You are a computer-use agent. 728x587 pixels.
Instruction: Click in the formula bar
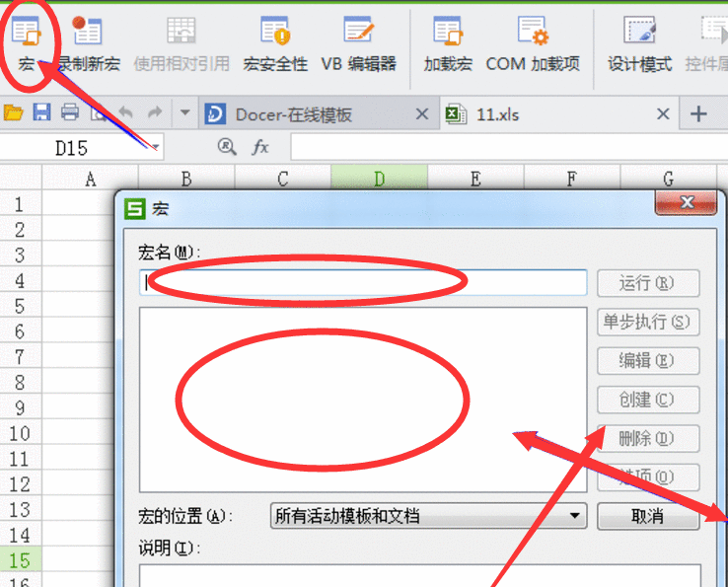[x=509, y=147]
